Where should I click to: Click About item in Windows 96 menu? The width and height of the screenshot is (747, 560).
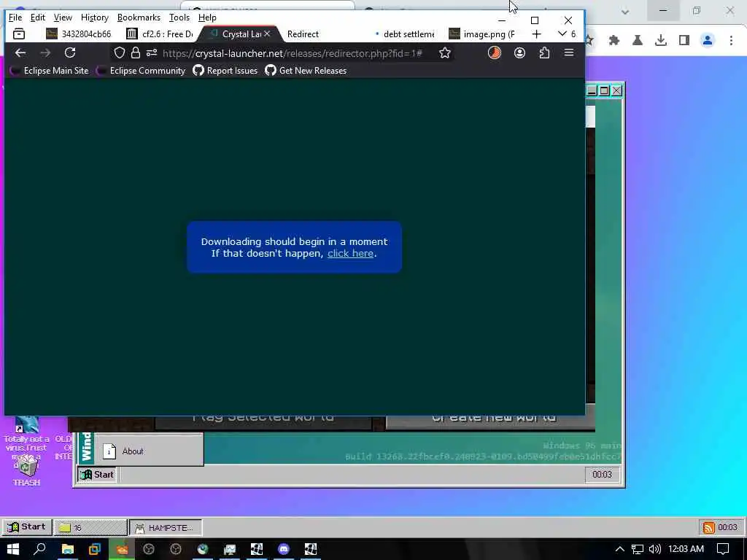point(149,451)
